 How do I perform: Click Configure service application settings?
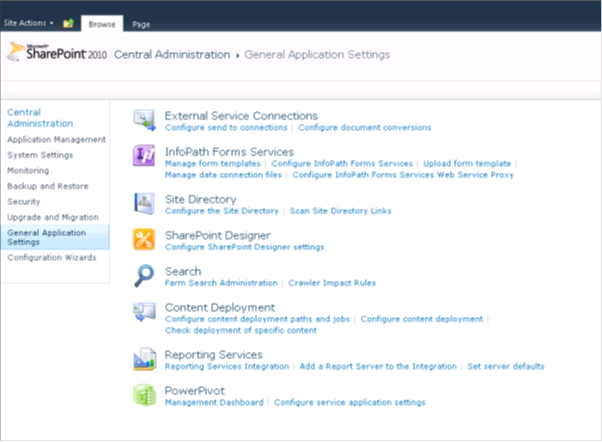349,402
